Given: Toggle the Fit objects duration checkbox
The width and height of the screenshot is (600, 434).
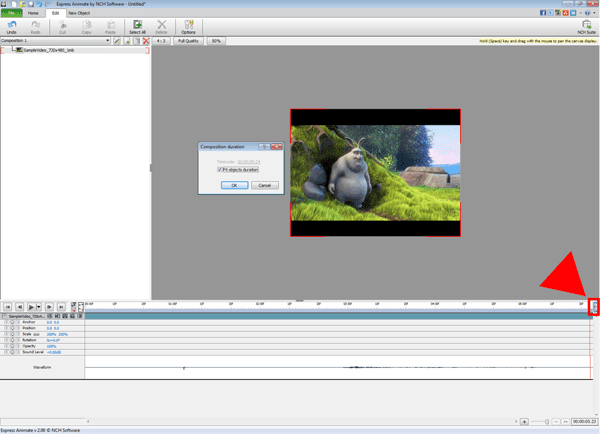Looking at the screenshot, I should click(x=220, y=170).
